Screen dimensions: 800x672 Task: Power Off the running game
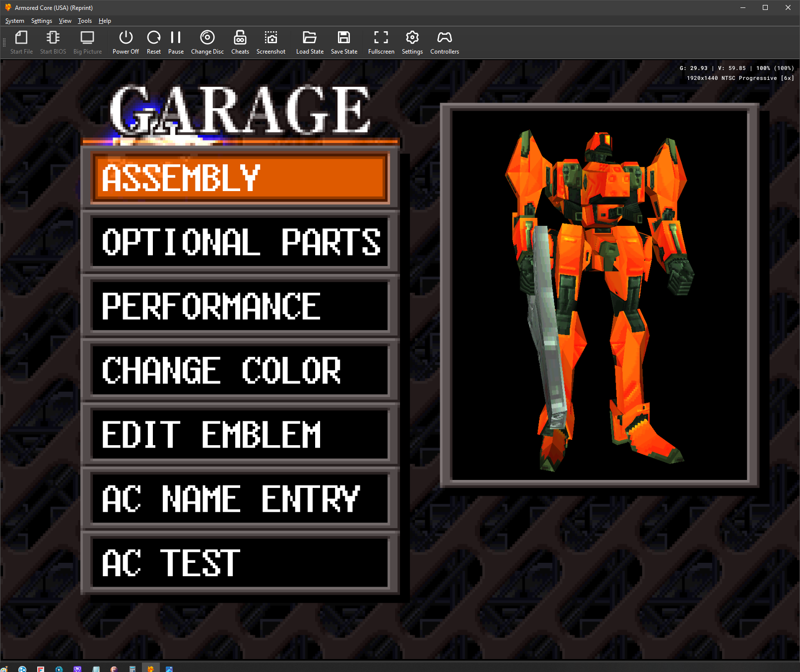coord(126,43)
